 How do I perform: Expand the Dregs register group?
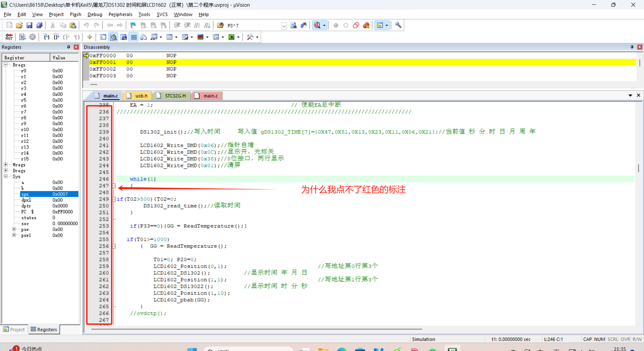point(6,170)
